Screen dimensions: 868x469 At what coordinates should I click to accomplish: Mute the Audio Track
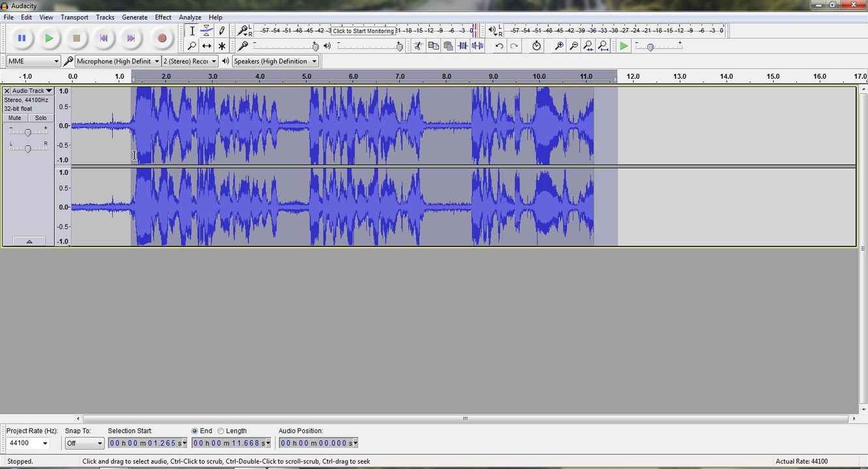[15, 118]
